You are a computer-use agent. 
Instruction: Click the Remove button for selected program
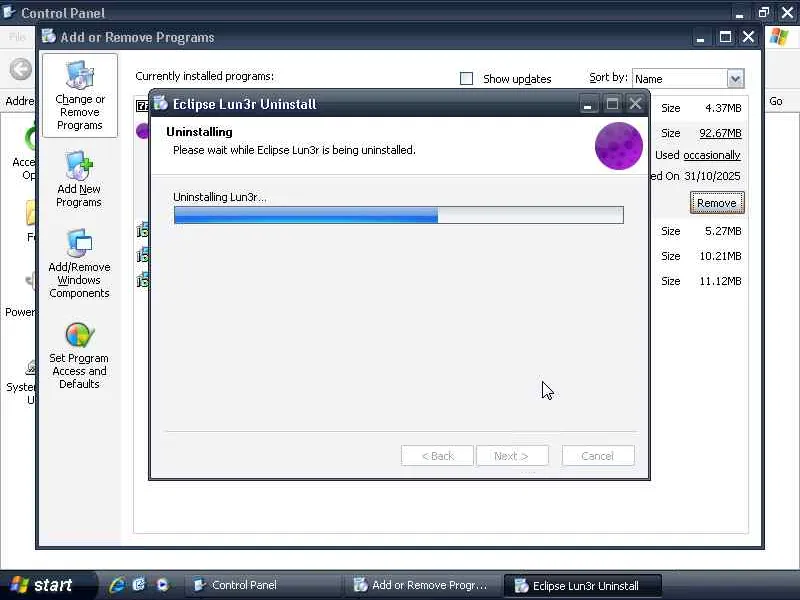click(x=717, y=203)
